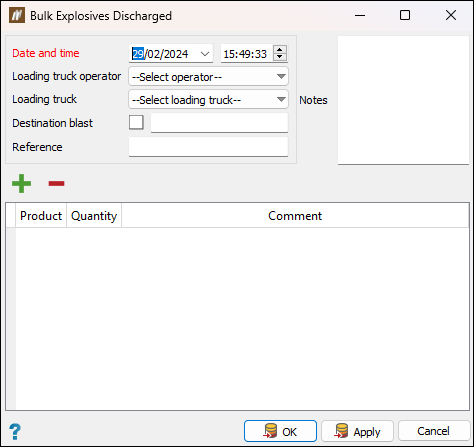Expand the Select operator dropdown
Viewport: 476px width, 447px height.
(x=281, y=77)
